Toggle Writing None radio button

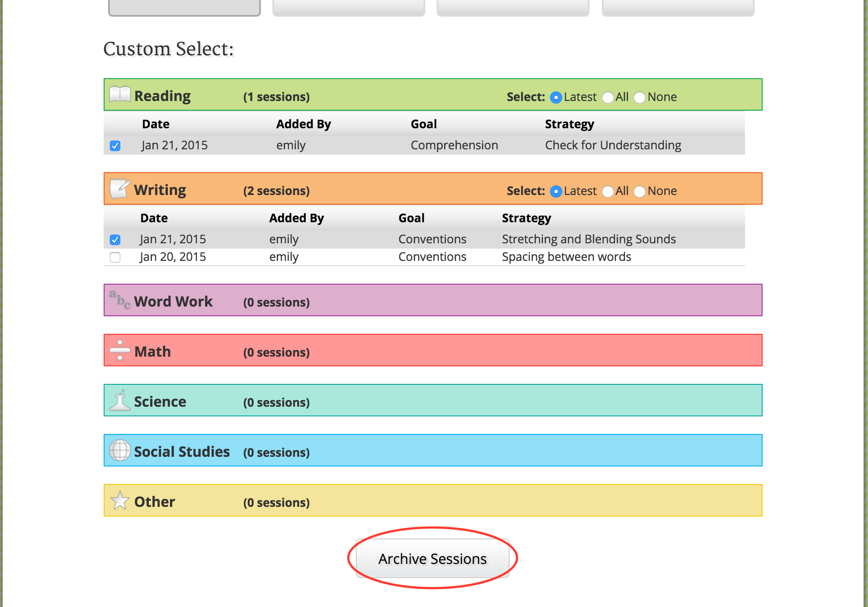coord(639,191)
